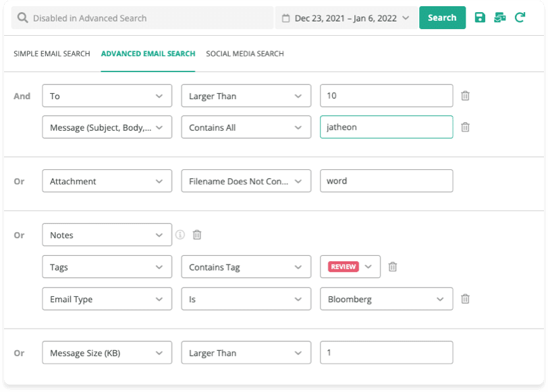This screenshot has width=548, height=392.
Task: Toggle the 'Or' operator beside Message Size
Action: tap(19, 354)
